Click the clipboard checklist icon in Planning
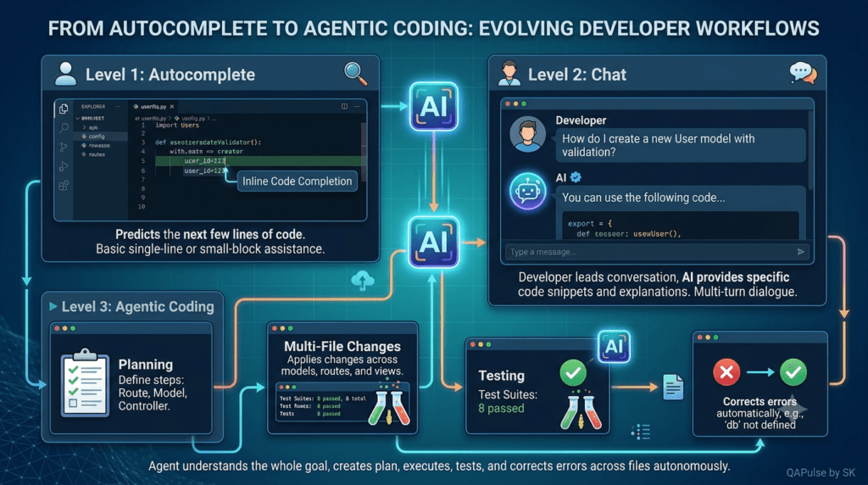 pyautogui.click(x=85, y=382)
